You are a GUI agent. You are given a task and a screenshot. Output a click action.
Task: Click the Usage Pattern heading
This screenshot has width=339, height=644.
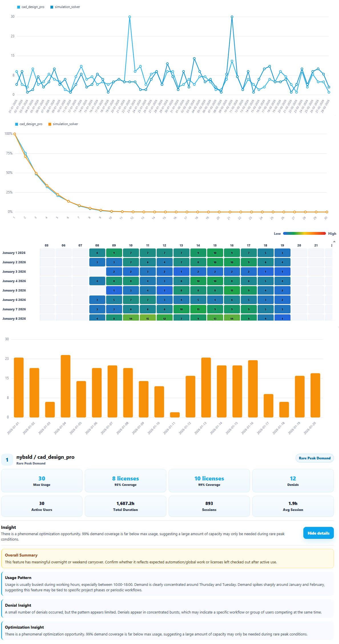(x=18, y=578)
